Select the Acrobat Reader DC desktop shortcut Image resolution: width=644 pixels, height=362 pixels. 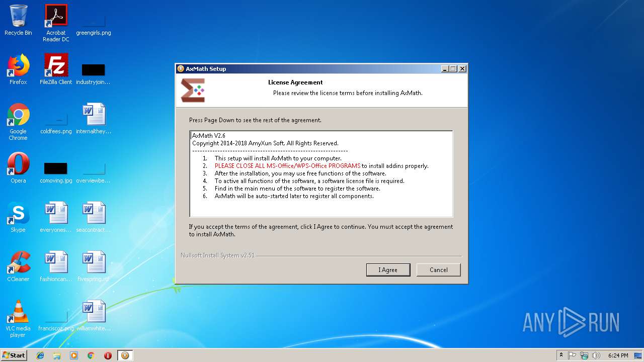tap(56, 23)
